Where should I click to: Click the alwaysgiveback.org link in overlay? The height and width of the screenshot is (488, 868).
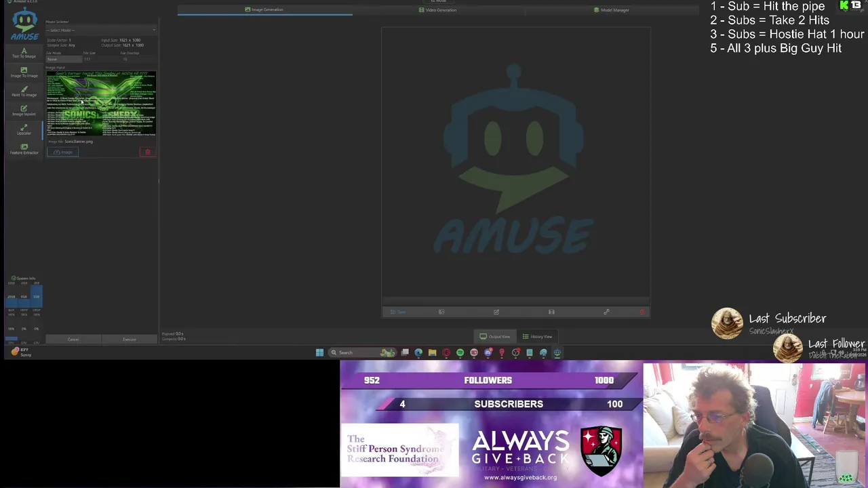[x=521, y=477]
